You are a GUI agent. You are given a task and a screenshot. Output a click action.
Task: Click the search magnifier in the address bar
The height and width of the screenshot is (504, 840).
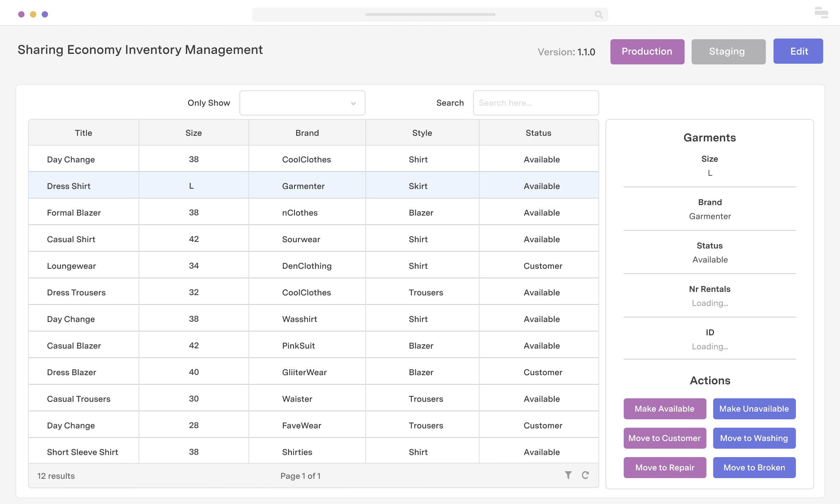tap(598, 15)
